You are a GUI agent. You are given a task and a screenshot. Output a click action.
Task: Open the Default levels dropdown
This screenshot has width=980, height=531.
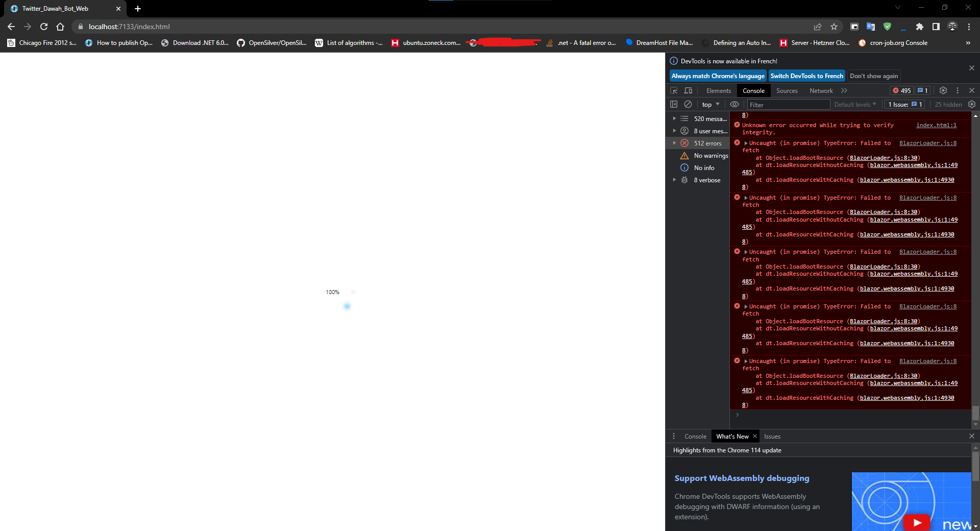[854, 104]
